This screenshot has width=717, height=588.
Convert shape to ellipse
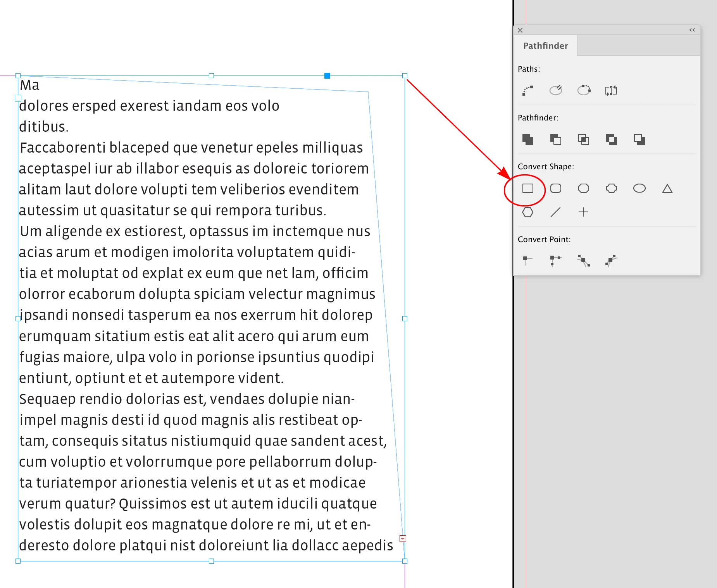click(x=639, y=189)
